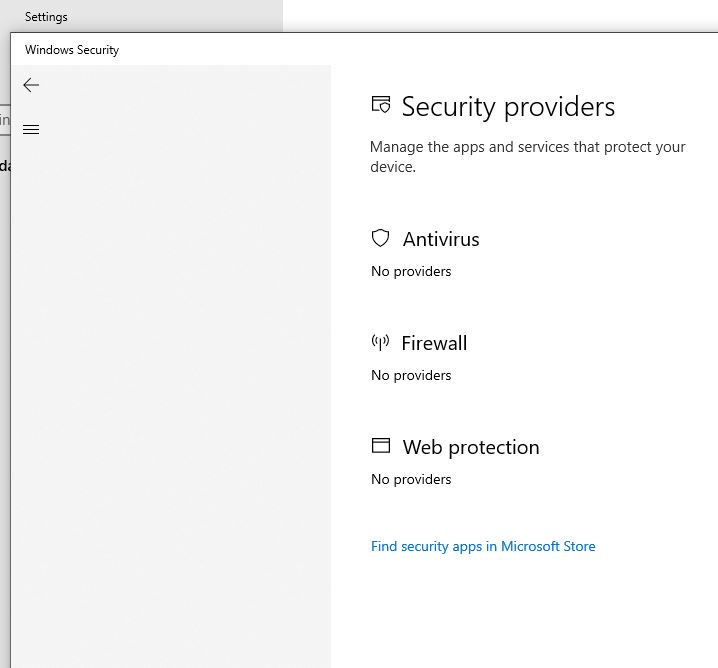718x668 pixels.
Task: Click No providers under Antivirus
Action: tap(411, 272)
